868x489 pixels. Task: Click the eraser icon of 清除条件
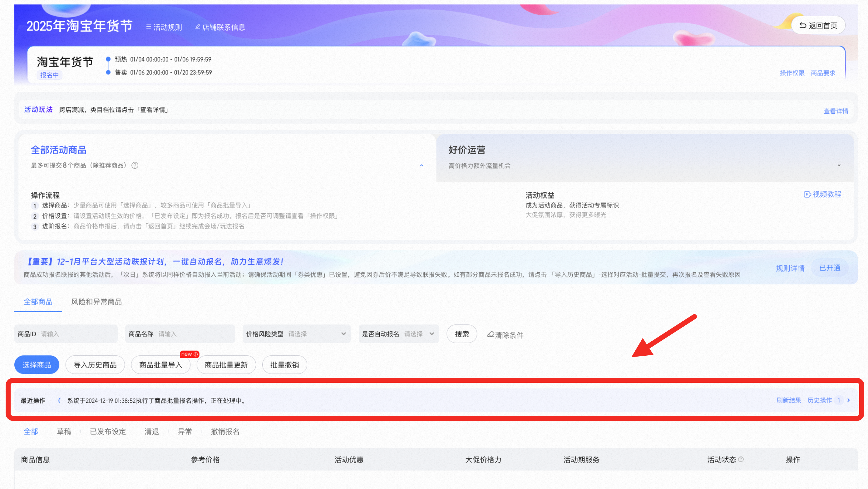pos(490,334)
